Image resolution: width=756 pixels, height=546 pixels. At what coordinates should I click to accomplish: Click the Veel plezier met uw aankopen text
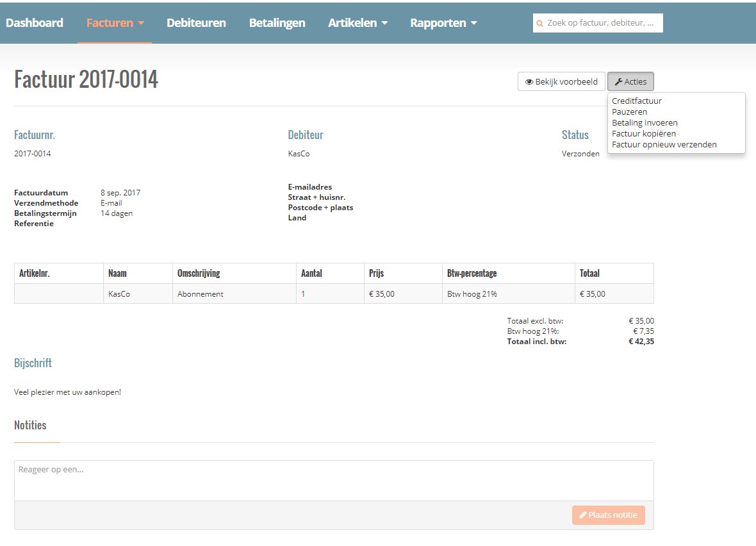pyautogui.click(x=67, y=392)
